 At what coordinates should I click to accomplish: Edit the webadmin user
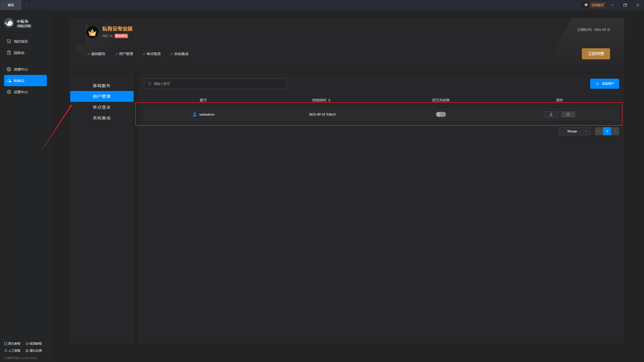tap(551, 115)
